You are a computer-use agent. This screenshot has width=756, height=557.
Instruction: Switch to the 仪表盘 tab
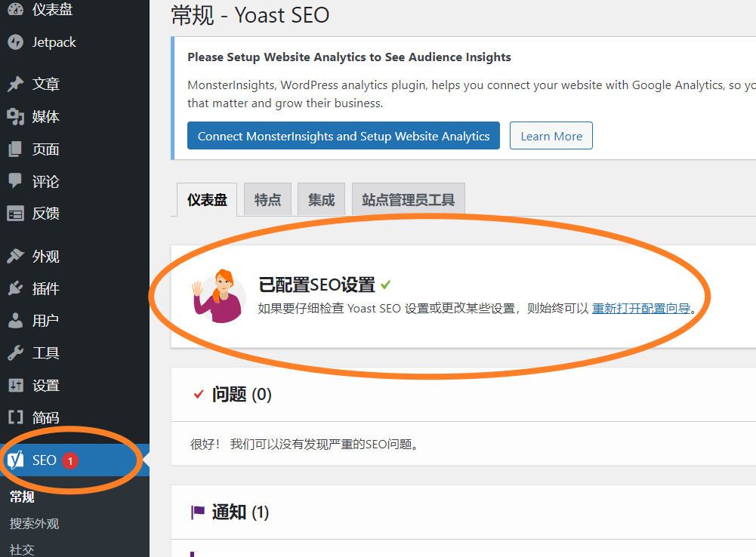[207, 199]
